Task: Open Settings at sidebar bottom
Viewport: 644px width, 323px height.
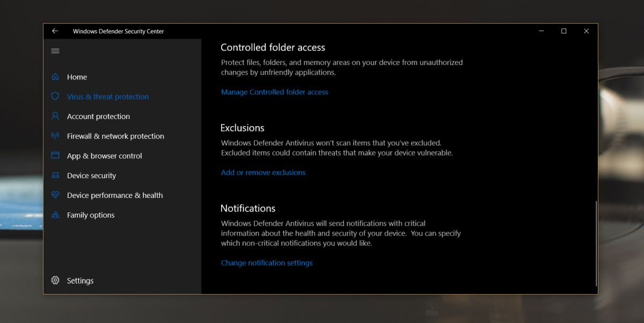Action: (80, 281)
